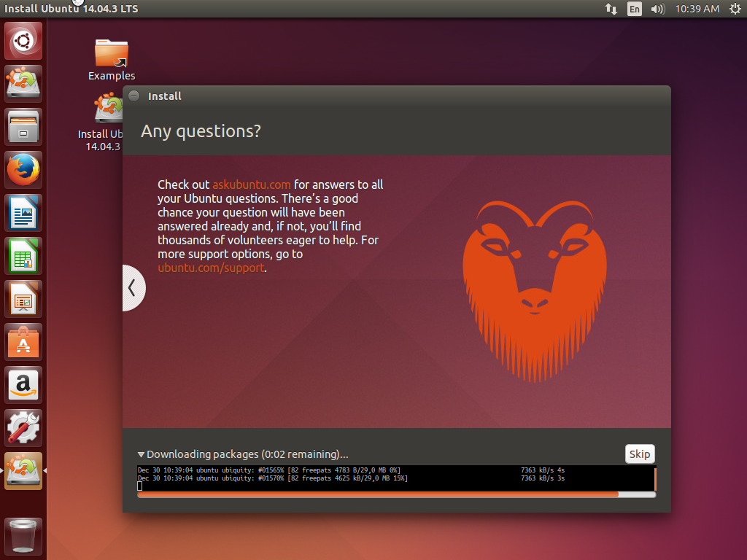Launch LibreOffice Writer from launcher
Image resolution: width=747 pixels, height=560 pixels.
pos(23,213)
